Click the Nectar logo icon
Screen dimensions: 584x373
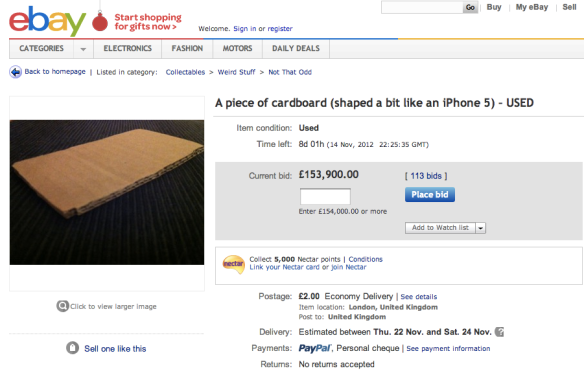233,264
